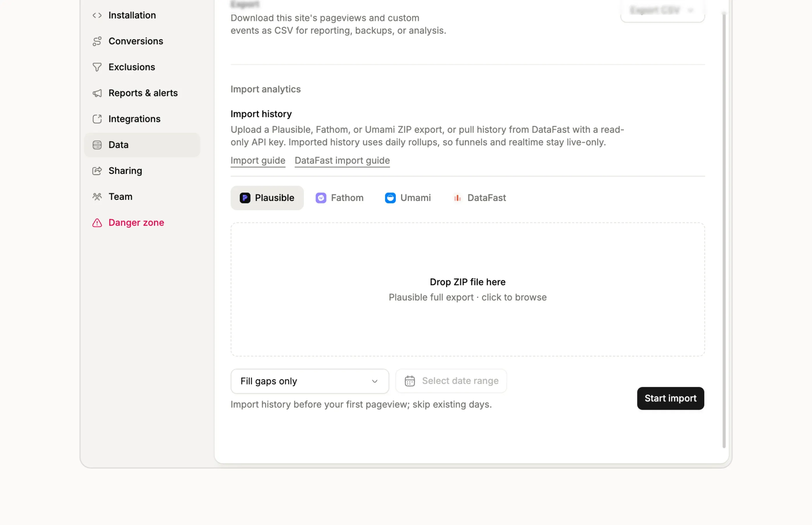
Task: Click the calendar icon in date range
Action: click(409, 381)
